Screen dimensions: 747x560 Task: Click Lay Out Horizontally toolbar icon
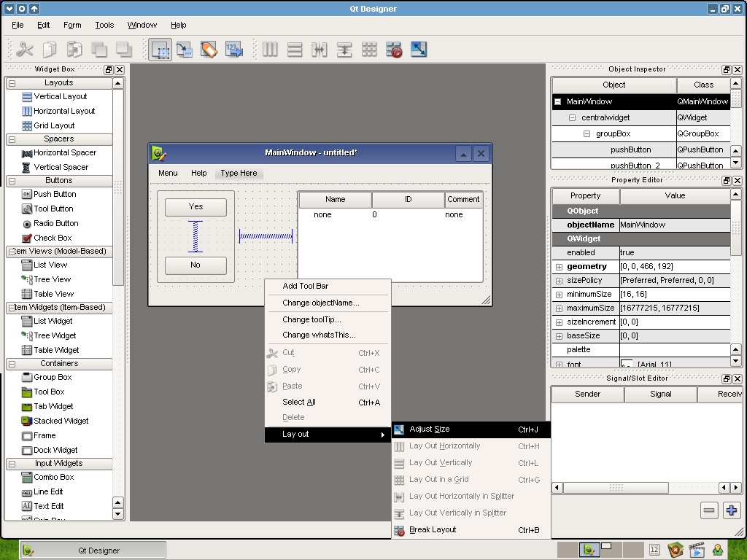pos(270,50)
